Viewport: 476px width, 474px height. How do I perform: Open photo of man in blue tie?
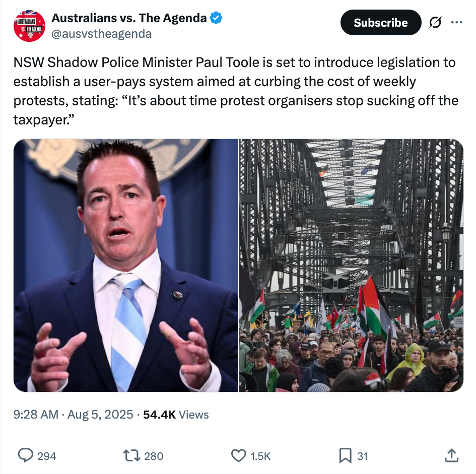126,265
